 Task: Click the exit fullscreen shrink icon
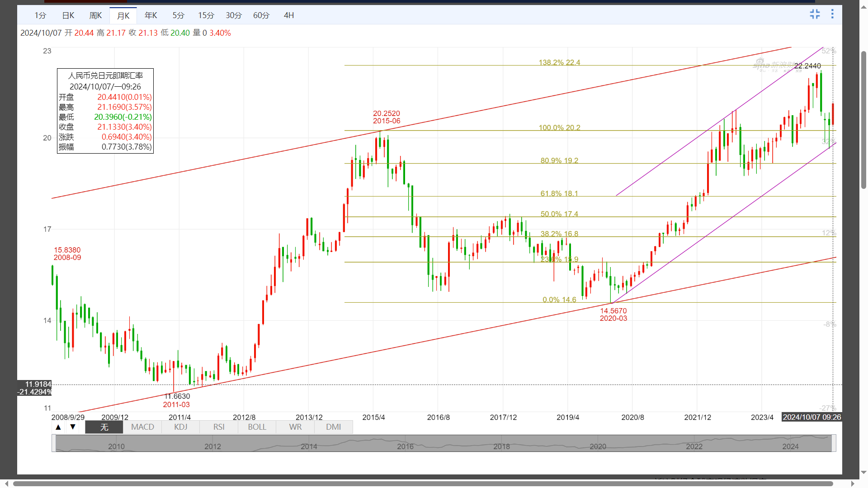[815, 14]
